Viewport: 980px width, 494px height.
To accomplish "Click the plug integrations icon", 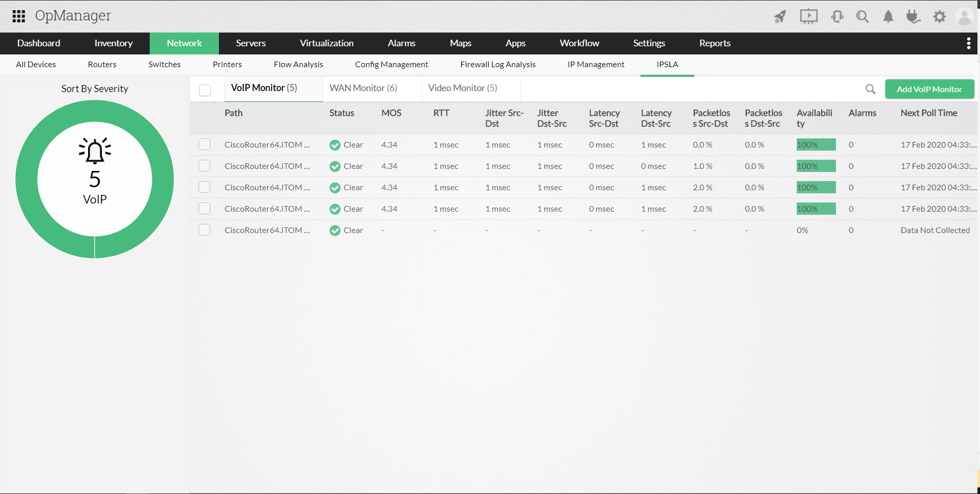I will [x=913, y=17].
